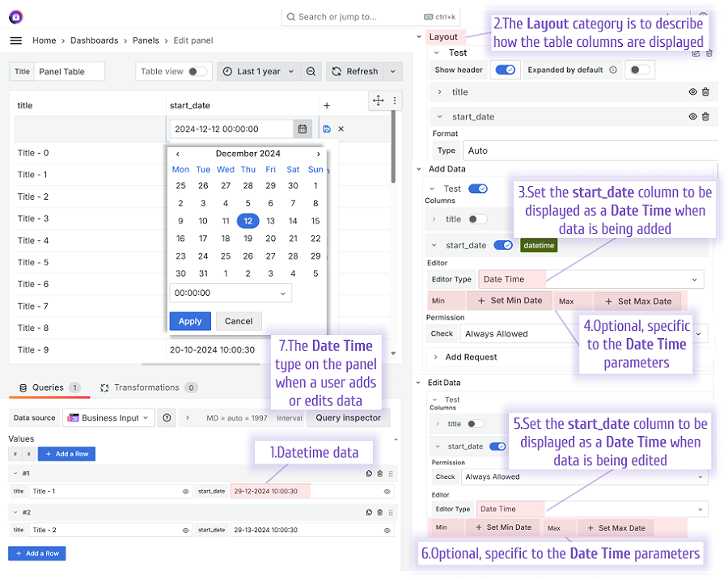The width and height of the screenshot is (728, 580).
Task: Switch to the Transformations tab
Action: tap(149, 387)
